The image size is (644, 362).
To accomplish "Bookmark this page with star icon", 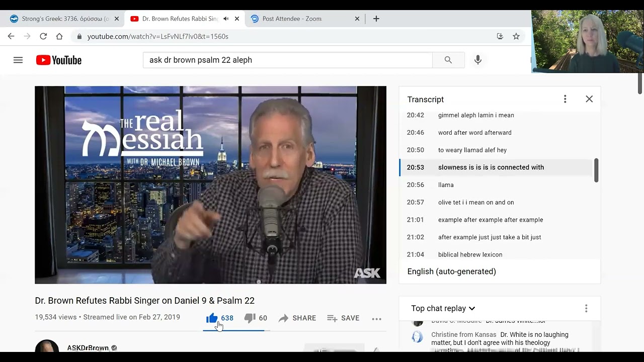I will 516,36.
